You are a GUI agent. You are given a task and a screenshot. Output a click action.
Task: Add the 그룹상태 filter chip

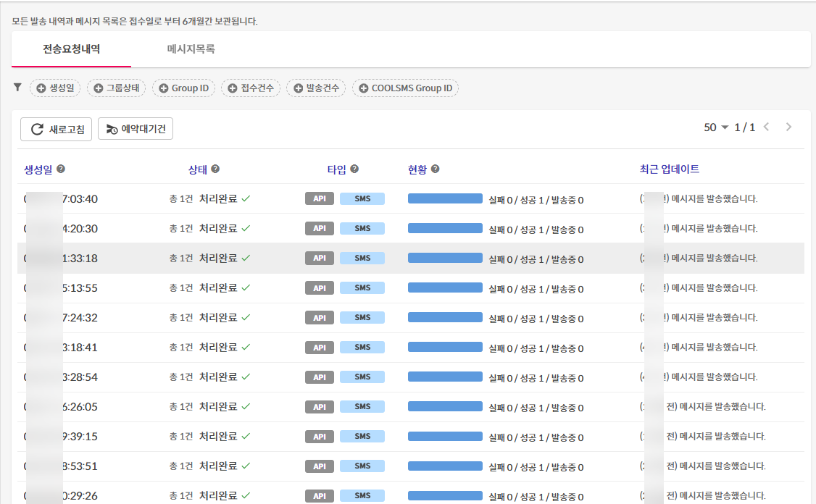pos(116,88)
